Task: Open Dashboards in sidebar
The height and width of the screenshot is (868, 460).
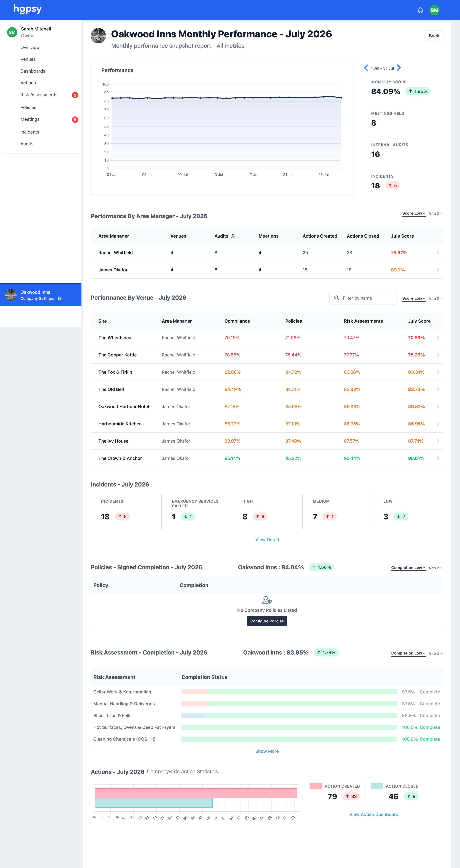Action: 33,71
